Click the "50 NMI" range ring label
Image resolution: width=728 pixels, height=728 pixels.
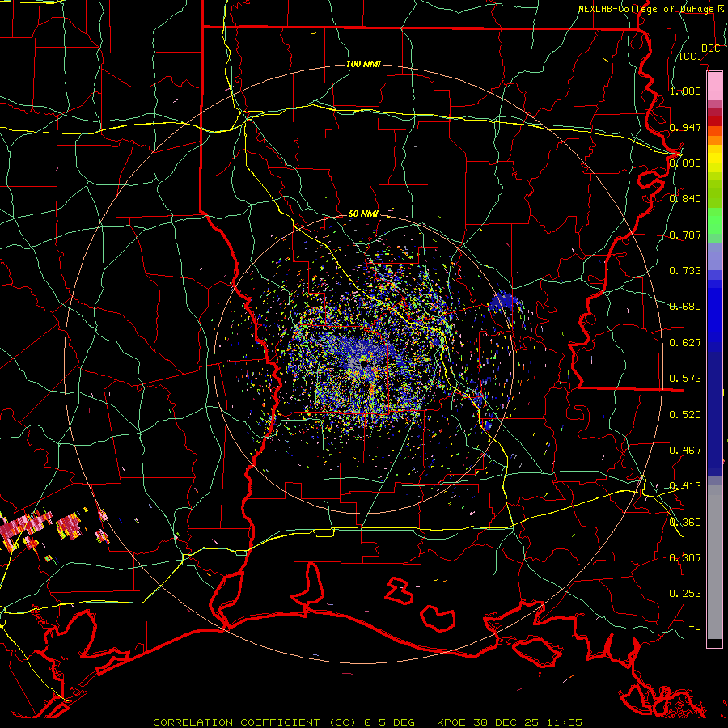pos(363,214)
